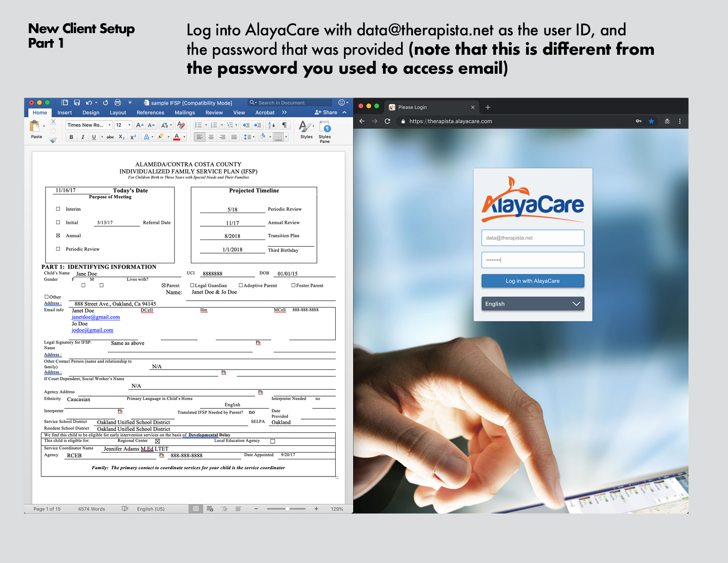Justify the text alignment
This screenshot has width=728, height=563.
(x=234, y=137)
